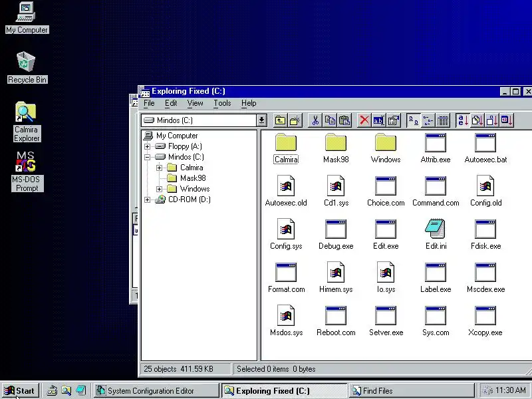532x399 pixels.
Task: Click the notepad quick-launch icon in taskbar
Action: pos(80,391)
